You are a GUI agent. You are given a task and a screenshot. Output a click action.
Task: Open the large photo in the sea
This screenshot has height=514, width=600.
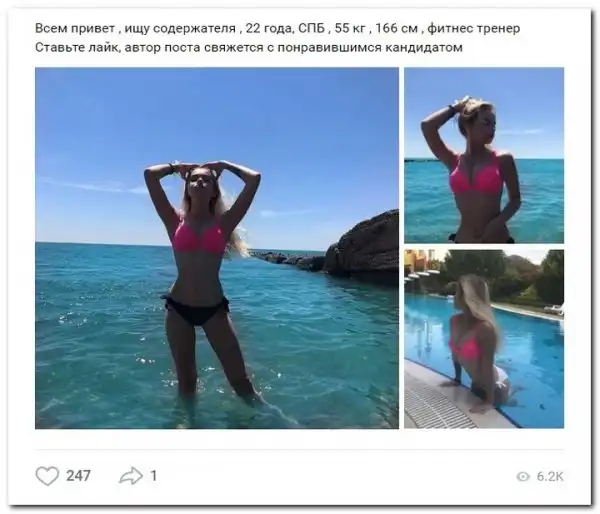(217, 248)
